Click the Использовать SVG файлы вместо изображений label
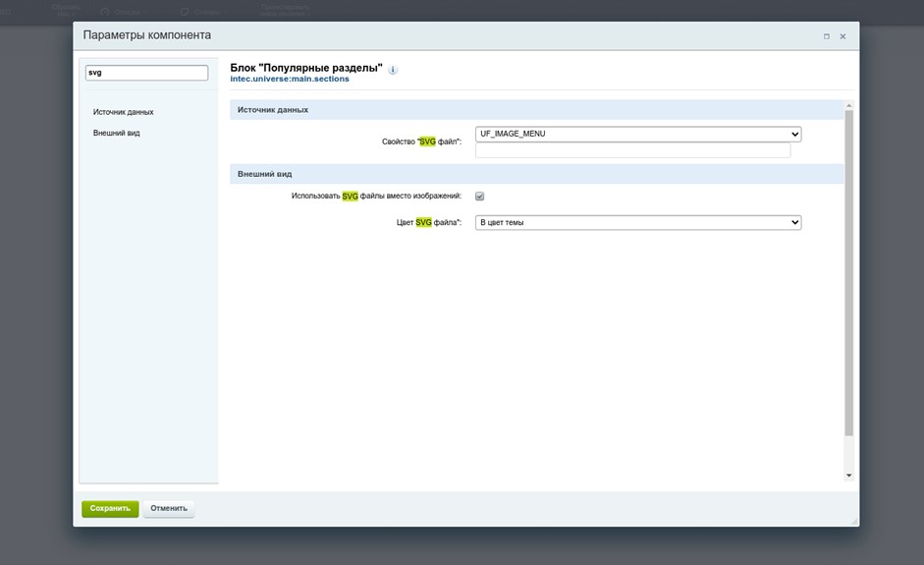Screen dimensions: 924x565 376,196
